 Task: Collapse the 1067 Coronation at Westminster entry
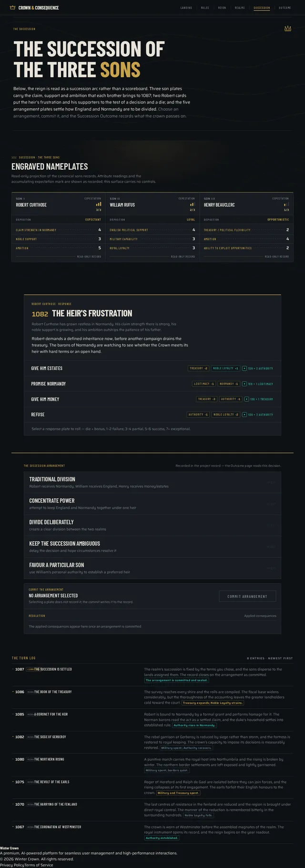(152, 832)
